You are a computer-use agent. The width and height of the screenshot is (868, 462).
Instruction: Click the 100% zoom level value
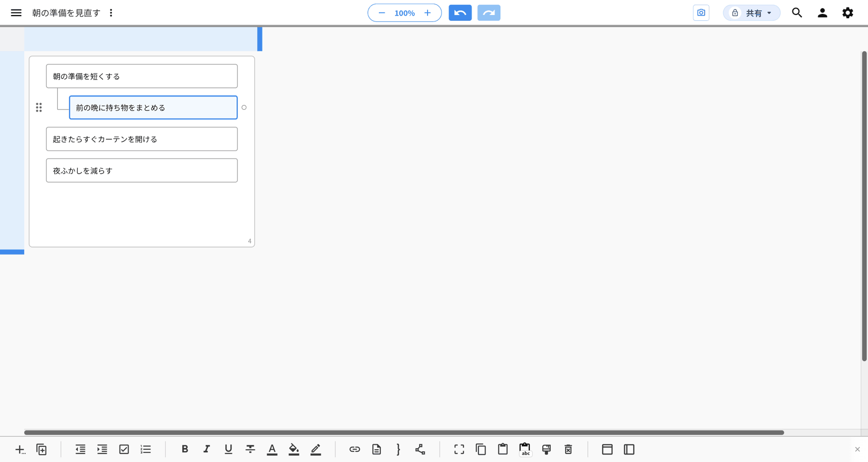[405, 13]
